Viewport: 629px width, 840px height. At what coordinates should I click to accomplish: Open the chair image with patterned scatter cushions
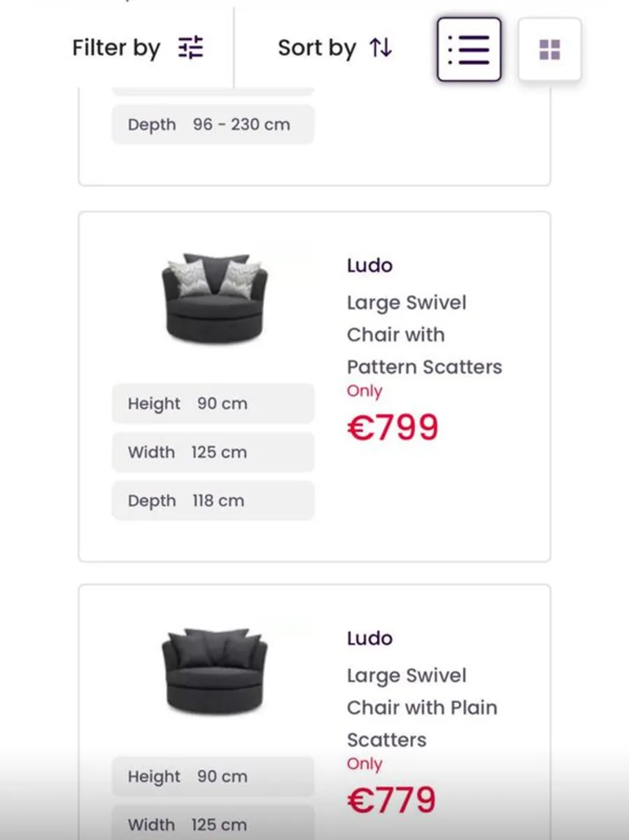[x=214, y=297]
